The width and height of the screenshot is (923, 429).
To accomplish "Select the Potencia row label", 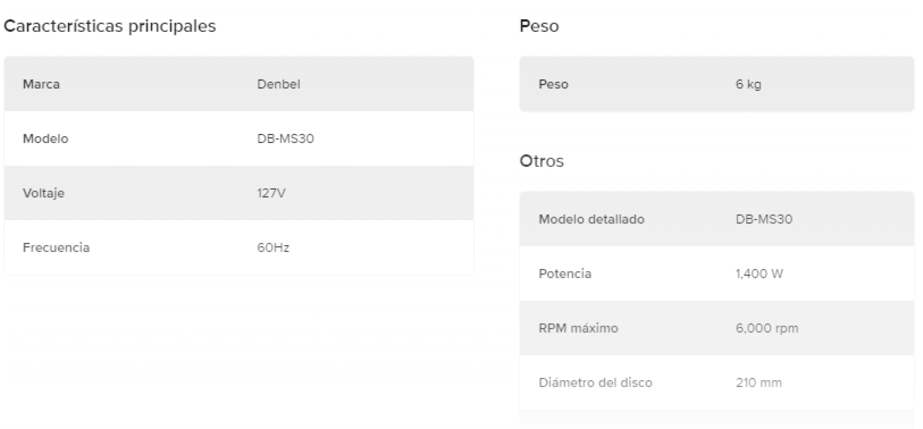I will [x=565, y=274].
